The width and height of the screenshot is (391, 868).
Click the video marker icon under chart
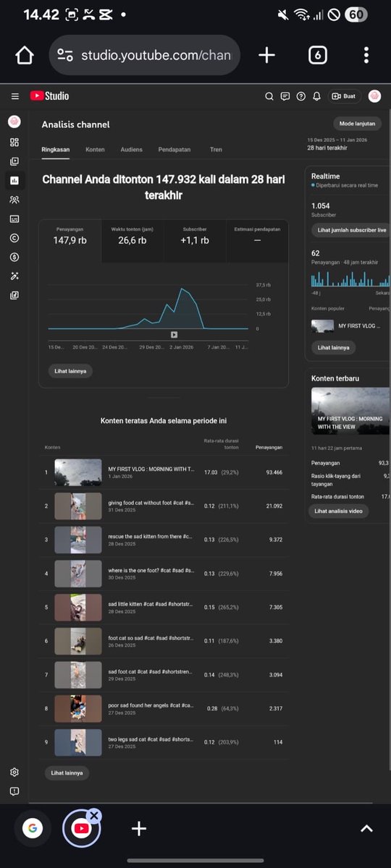click(174, 335)
